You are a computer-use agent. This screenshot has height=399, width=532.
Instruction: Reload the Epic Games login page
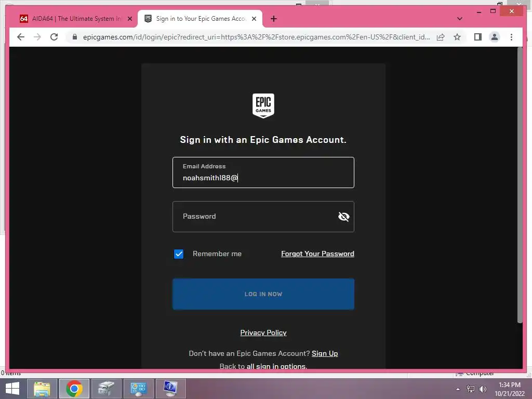click(54, 37)
